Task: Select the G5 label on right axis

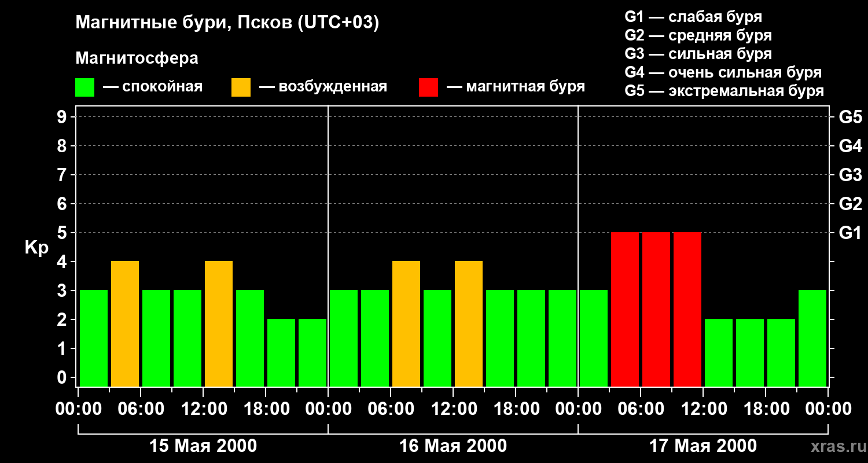Action: coord(850,117)
